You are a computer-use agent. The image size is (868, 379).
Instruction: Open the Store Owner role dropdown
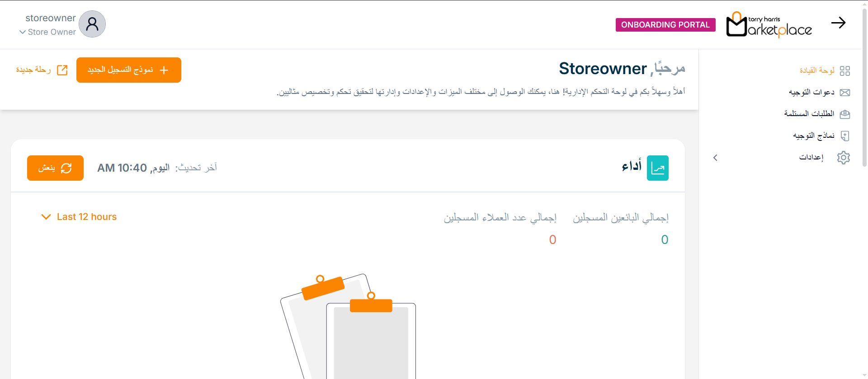pyautogui.click(x=47, y=32)
